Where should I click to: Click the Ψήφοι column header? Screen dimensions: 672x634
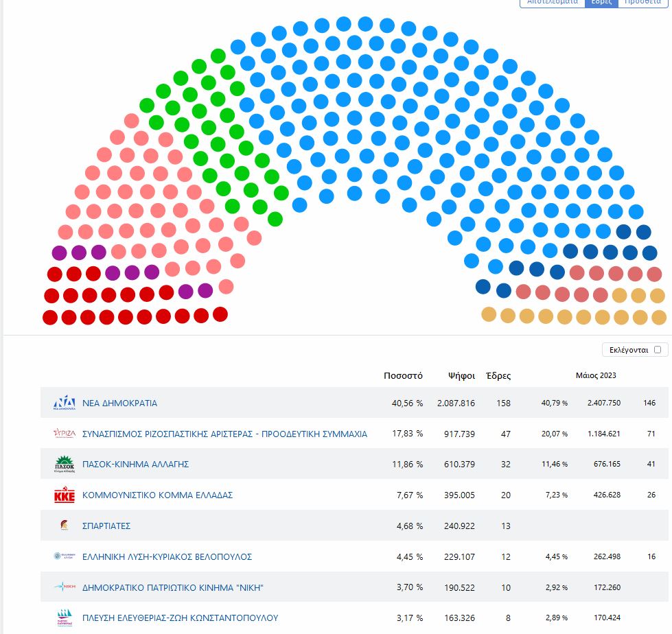coord(461,376)
